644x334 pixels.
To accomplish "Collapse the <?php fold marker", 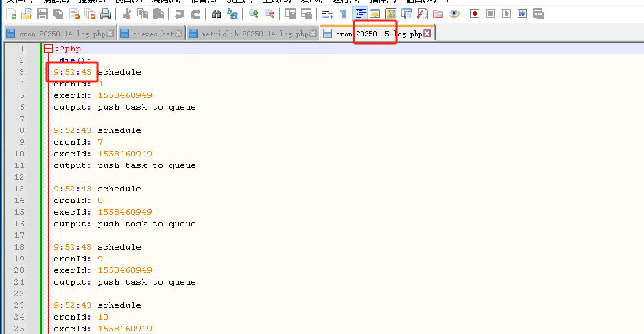I will [48, 49].
